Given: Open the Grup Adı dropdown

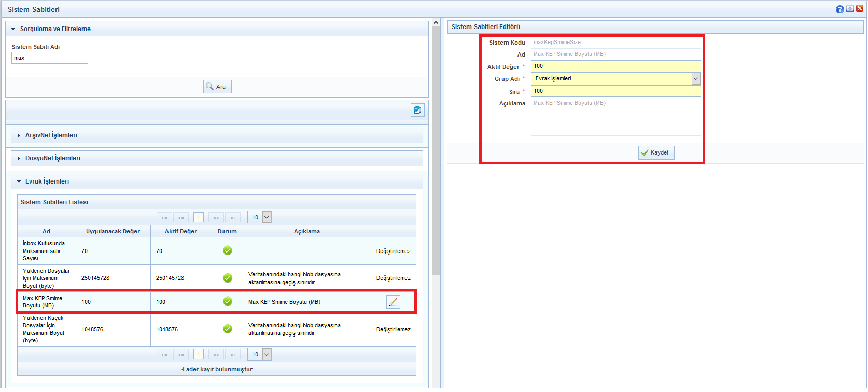Looking at the screenshot, I should tap(696, 78).
